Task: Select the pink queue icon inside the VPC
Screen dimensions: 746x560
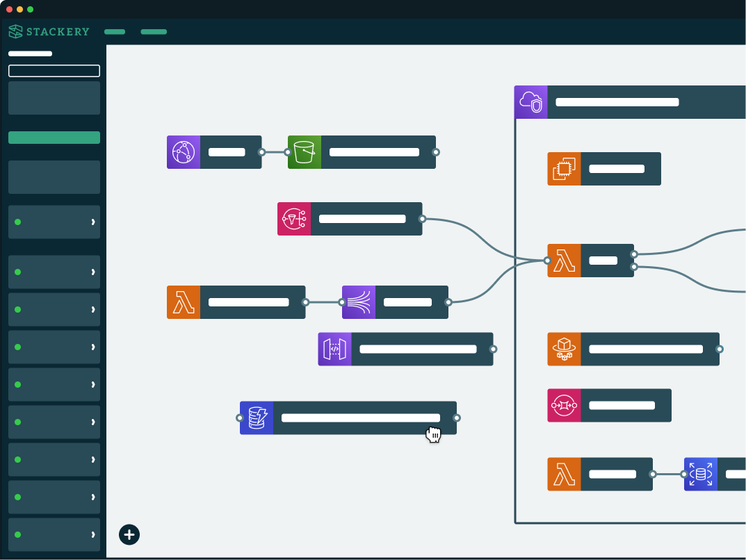Action: [565, 406]
